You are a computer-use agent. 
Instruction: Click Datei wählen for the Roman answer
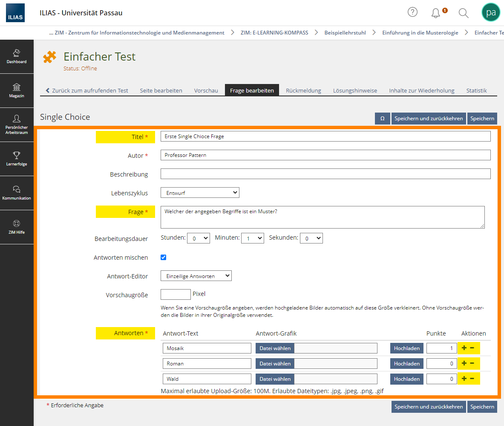click(275, 364)
